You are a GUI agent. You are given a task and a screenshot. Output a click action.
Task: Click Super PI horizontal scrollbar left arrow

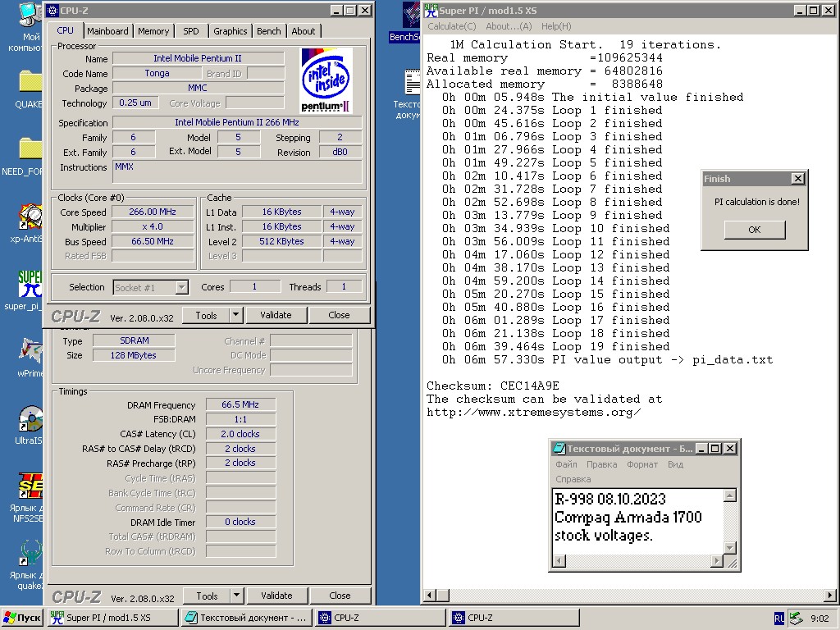[x=430, y=596]
